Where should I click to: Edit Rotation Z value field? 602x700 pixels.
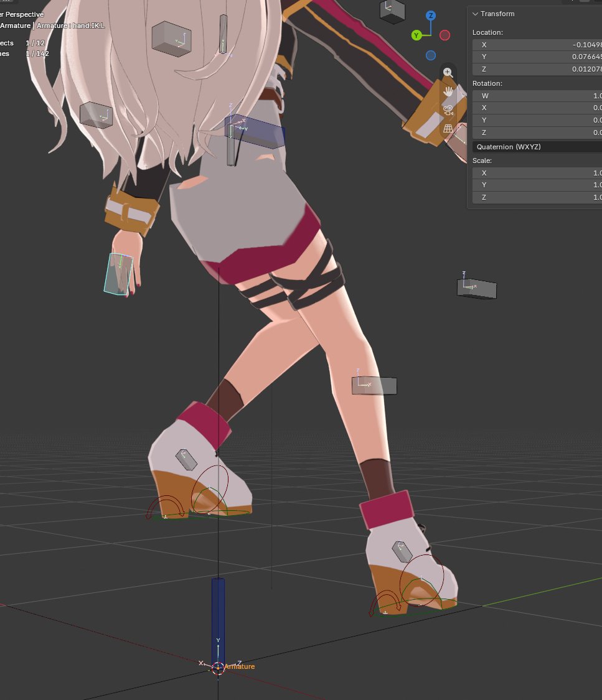coord(537,133)
